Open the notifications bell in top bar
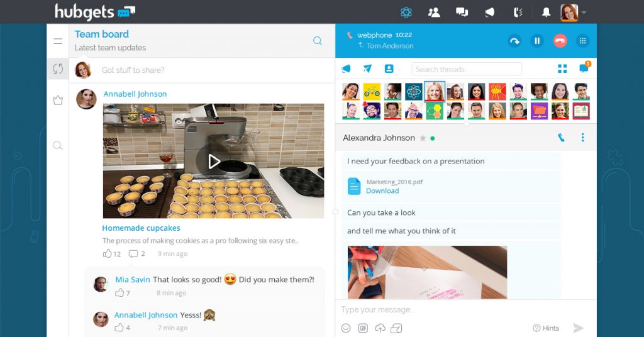The image size is (644, 337). pos(546,12)
